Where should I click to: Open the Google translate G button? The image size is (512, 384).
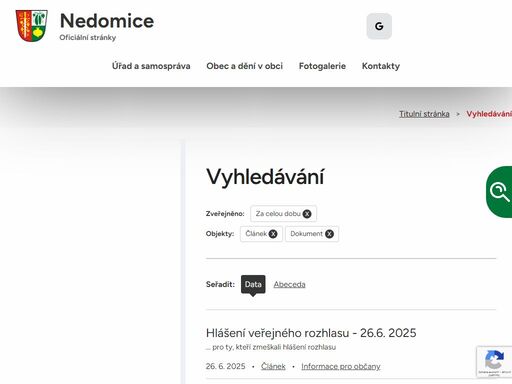379,26
